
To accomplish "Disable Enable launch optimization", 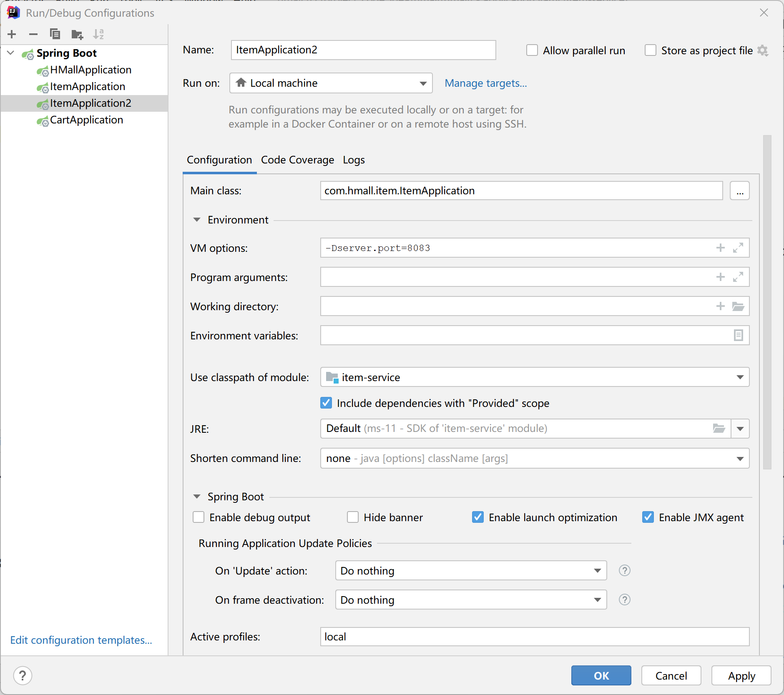I will click(478, 517).
